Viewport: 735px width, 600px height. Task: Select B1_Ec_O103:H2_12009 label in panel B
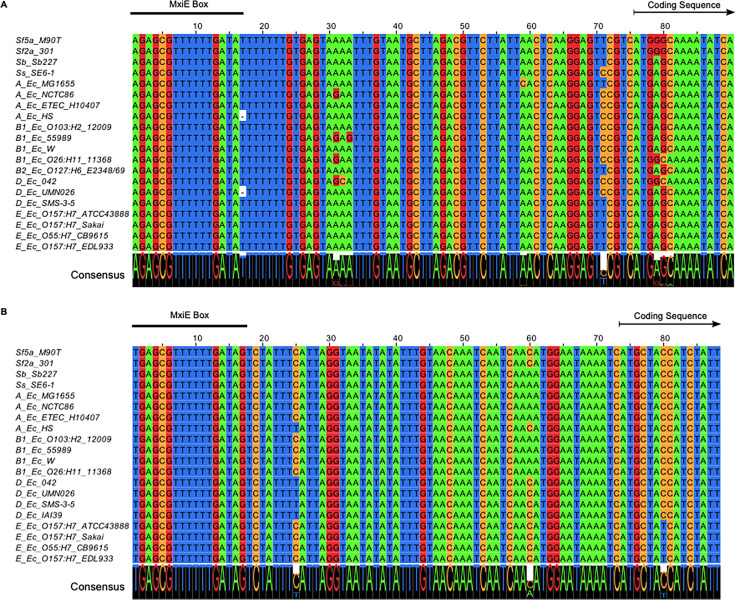point(64,439)
